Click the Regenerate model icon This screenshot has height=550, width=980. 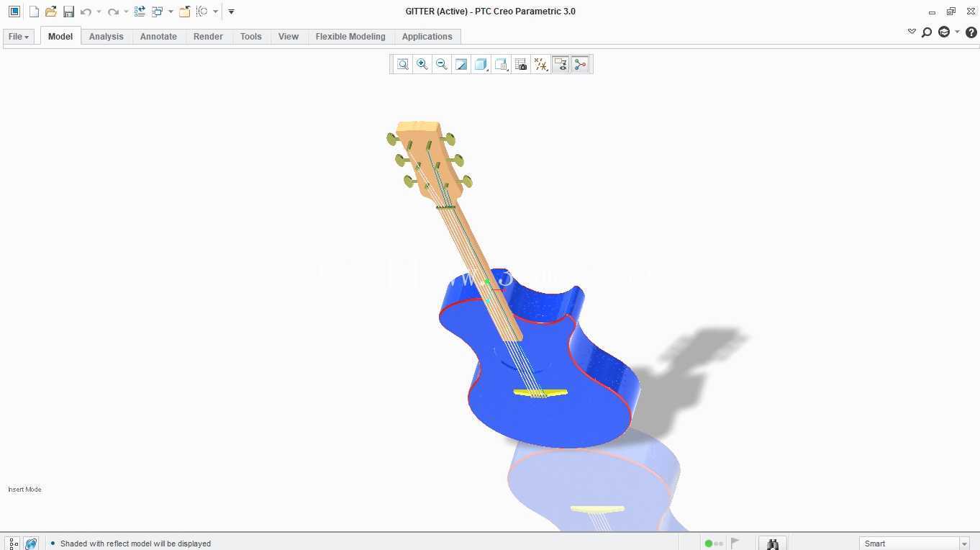point(140,12)
